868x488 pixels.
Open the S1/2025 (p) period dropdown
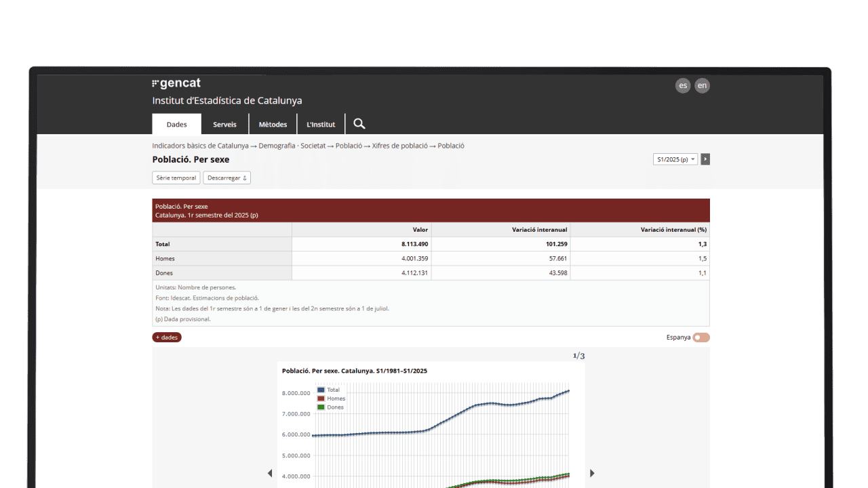[x=675, y=159]
